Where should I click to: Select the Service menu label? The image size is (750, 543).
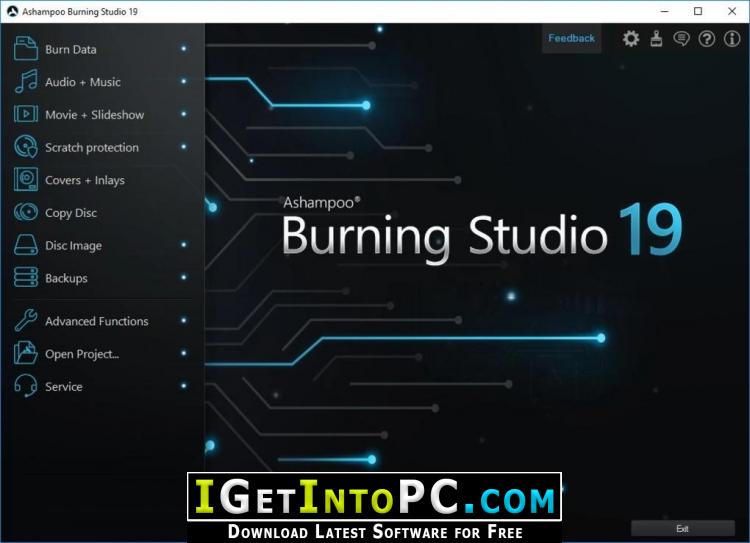pos(64,387)
